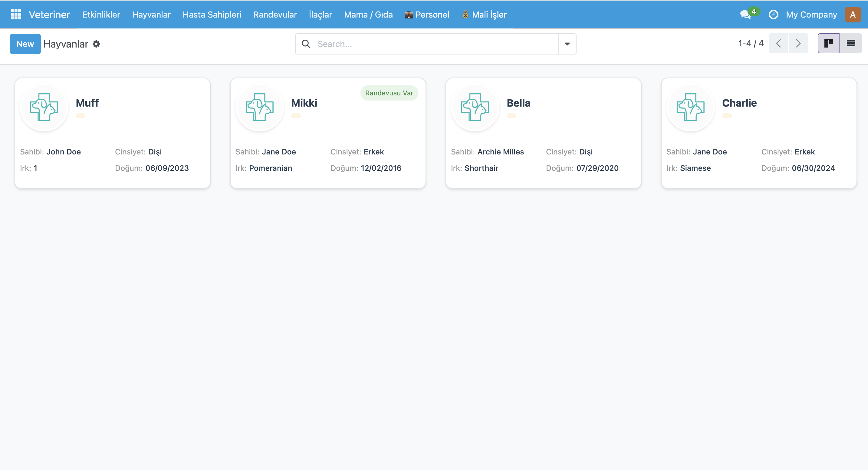Select the kanban view toggle
Screen dimensions: 868x470
(829, 43)
